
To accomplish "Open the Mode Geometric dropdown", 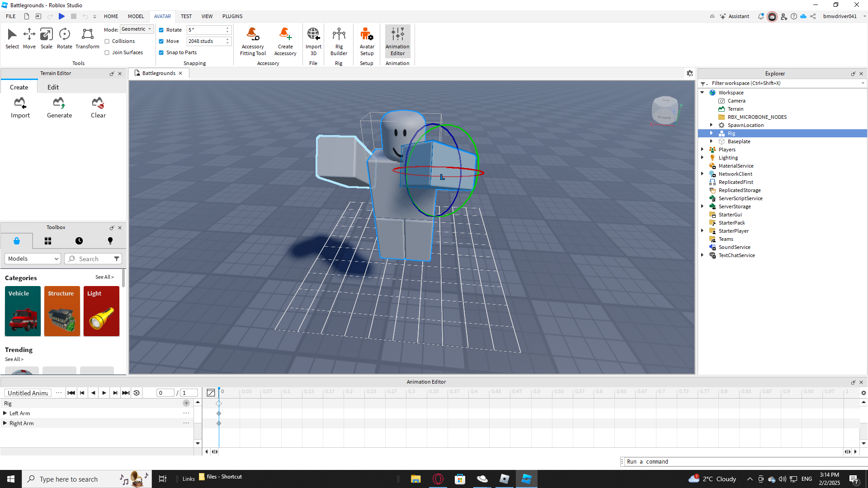I will click(137, 29).
